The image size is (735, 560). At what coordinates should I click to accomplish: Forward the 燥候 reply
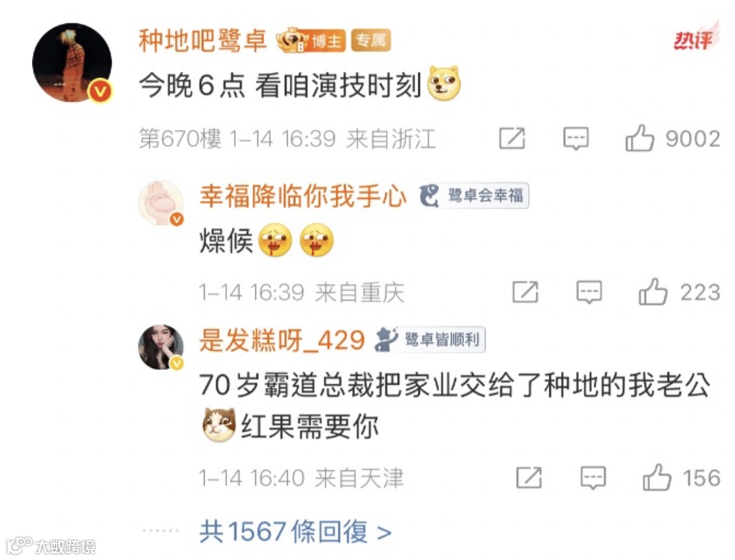[x=525, y=292]
